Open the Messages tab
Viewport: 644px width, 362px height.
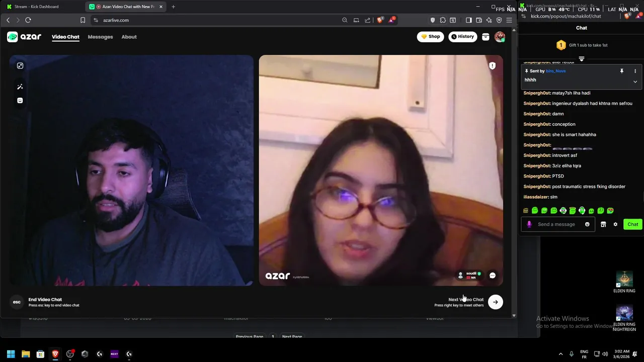click(100, 37)
